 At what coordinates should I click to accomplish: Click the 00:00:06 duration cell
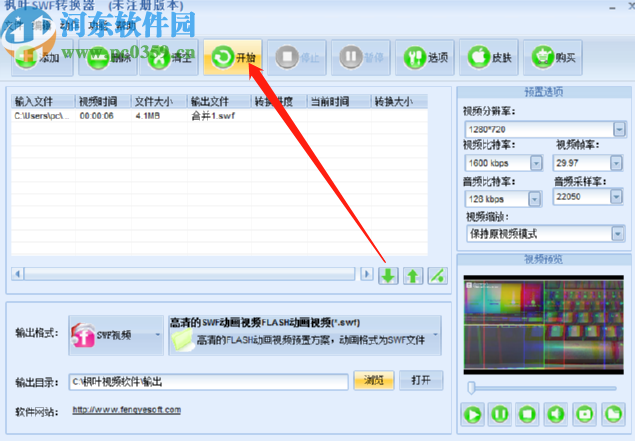tap(97, 116)
